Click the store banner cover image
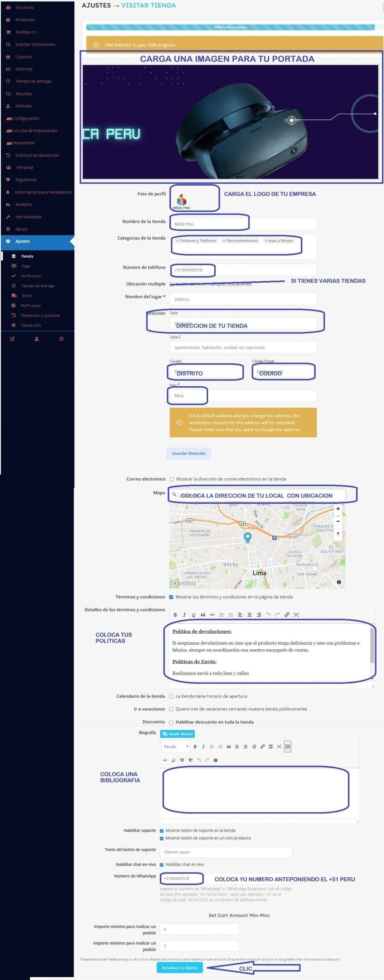The width and height of the screenshot is (384, 980). 230,121
